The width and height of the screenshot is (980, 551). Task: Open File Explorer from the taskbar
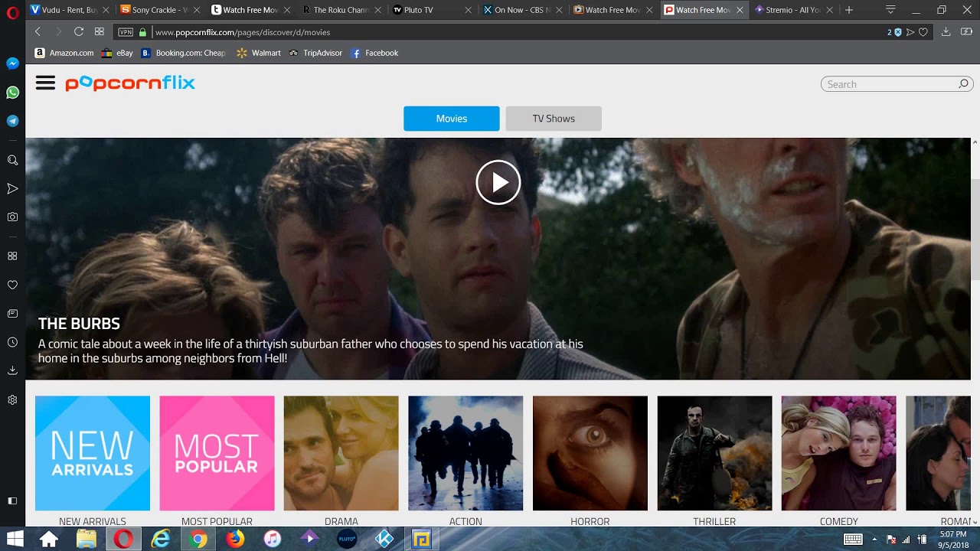click(86, 539)
